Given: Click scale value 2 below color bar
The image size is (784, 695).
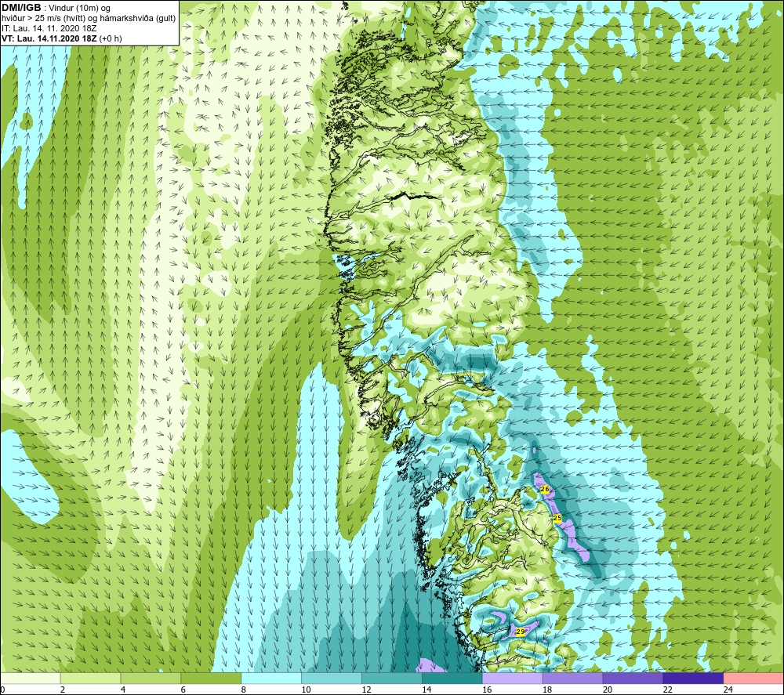Looking at the screenshot, I should click(63, 690).
